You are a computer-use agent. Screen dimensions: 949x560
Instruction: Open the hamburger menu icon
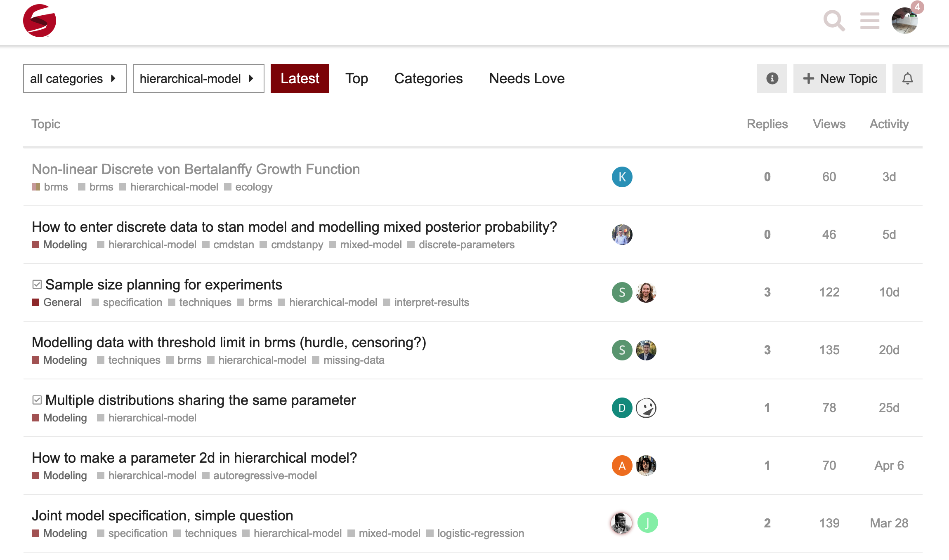(x=869, y=21)
